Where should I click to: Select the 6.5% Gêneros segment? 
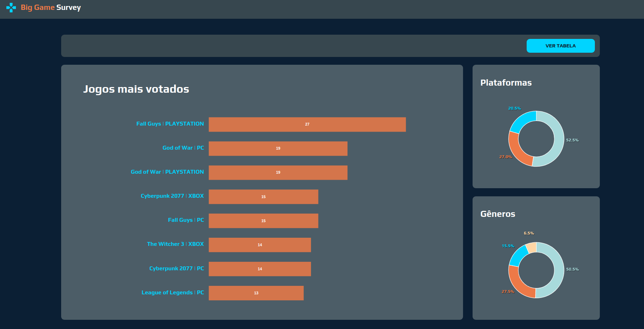tap(531, 248)
